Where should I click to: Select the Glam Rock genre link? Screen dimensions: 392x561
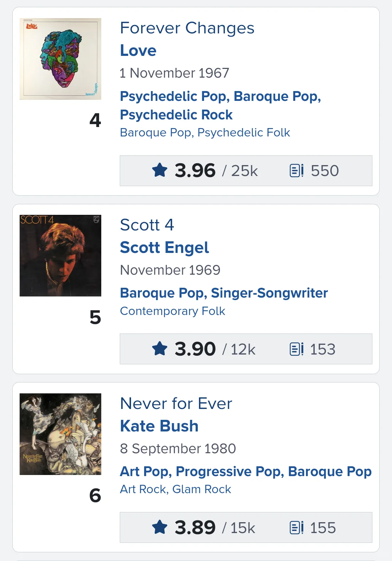click(201, 489)
